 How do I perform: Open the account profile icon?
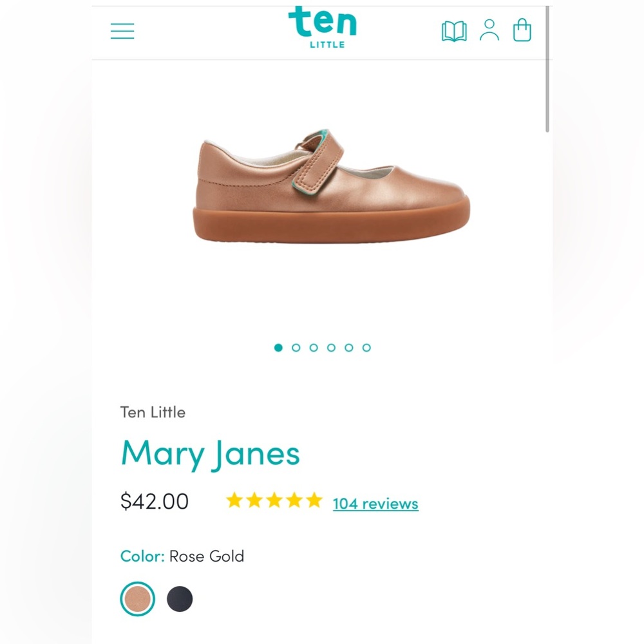489,30
